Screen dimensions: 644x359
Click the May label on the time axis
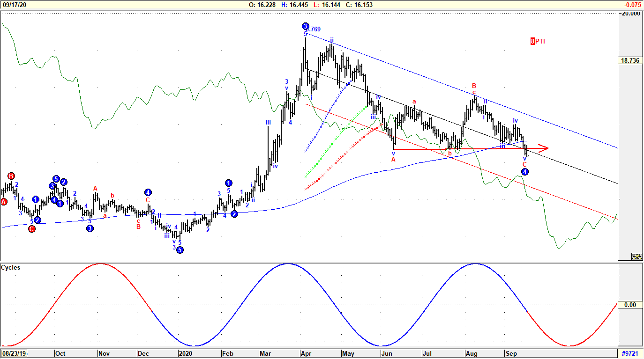click(x=348, y=353)
